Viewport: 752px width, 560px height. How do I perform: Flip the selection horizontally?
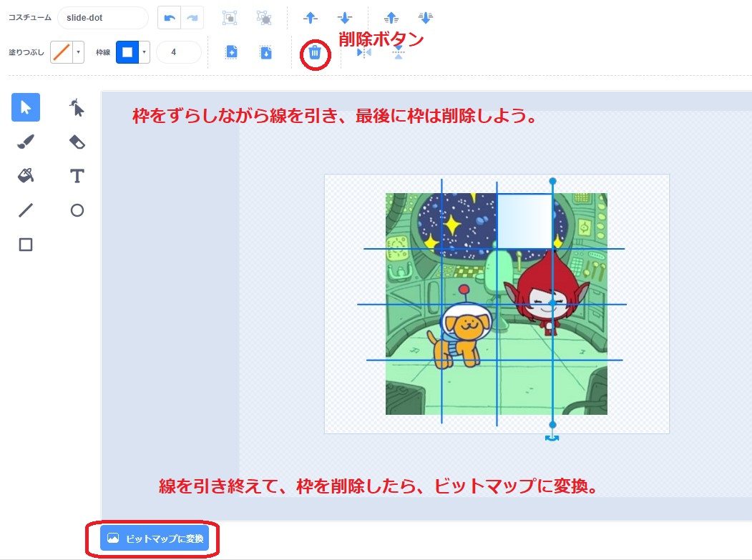click(364, 53)
